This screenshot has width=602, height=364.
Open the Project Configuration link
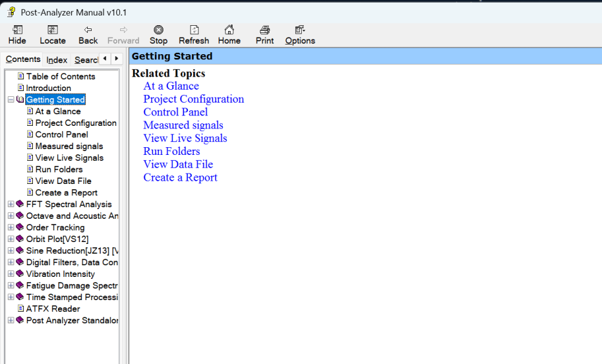pyautogui.click(x=193, y=99)
